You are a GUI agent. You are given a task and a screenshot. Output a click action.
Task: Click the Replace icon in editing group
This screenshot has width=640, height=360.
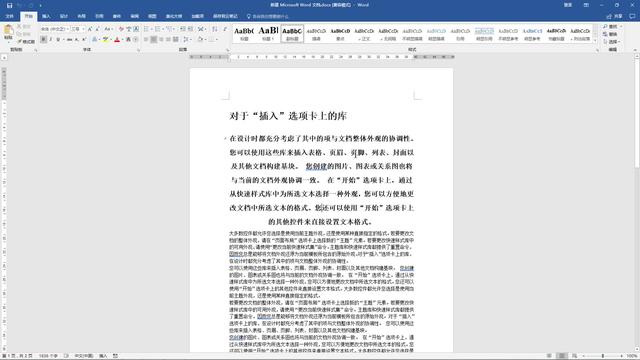pyautogui.click(x=605, y=34)
